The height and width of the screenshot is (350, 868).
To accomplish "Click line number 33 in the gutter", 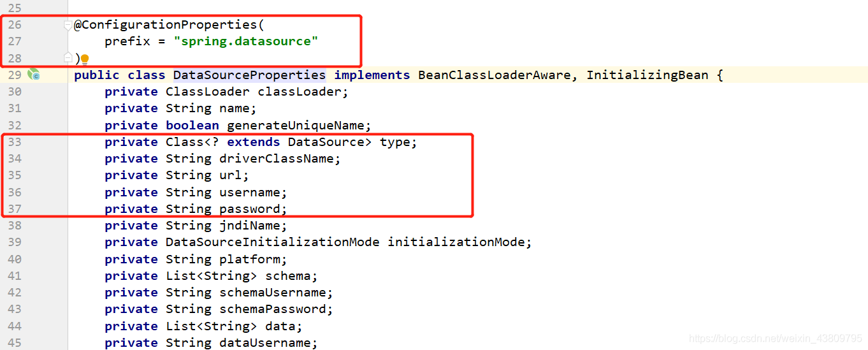I will 14,142.
